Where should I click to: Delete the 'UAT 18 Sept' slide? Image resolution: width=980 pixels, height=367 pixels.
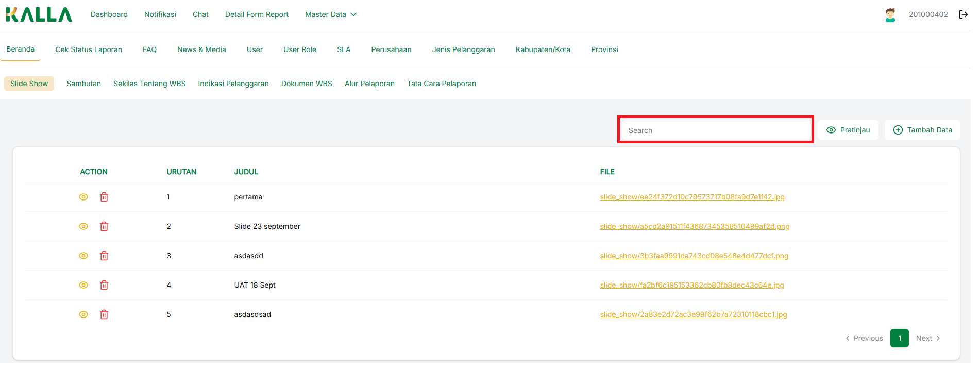pyautogui.click(x=104, y=285)
